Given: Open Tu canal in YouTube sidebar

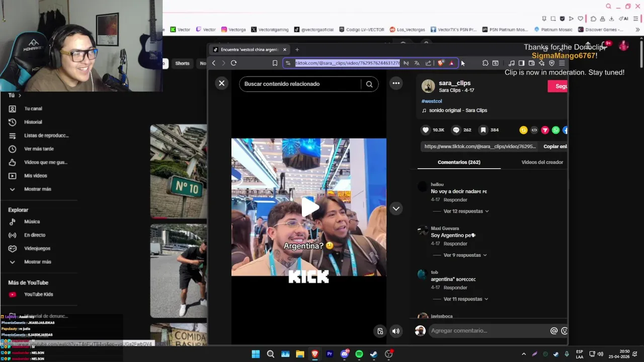Looking at the screenshot, I should [x=33, y=109].
